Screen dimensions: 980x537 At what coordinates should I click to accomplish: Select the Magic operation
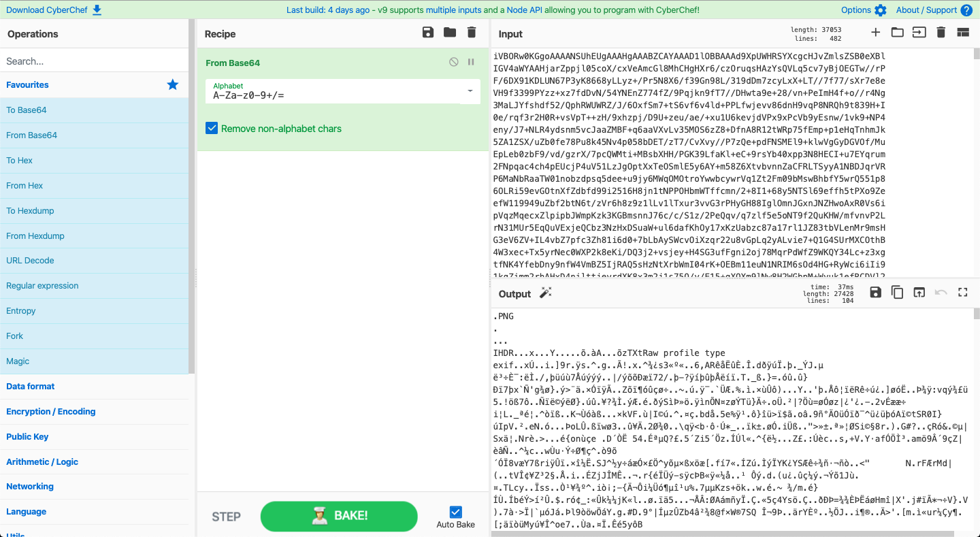coord(94,361)
